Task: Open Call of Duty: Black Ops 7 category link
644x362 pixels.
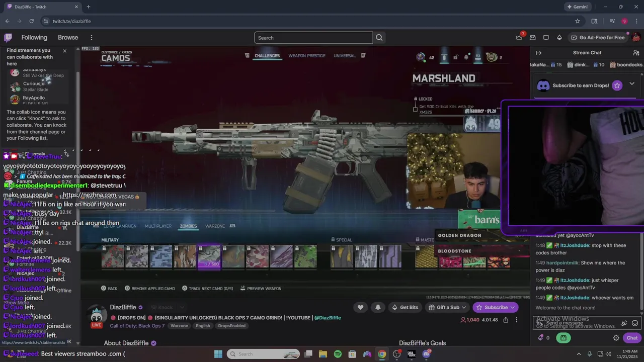Action: point(137,326)
